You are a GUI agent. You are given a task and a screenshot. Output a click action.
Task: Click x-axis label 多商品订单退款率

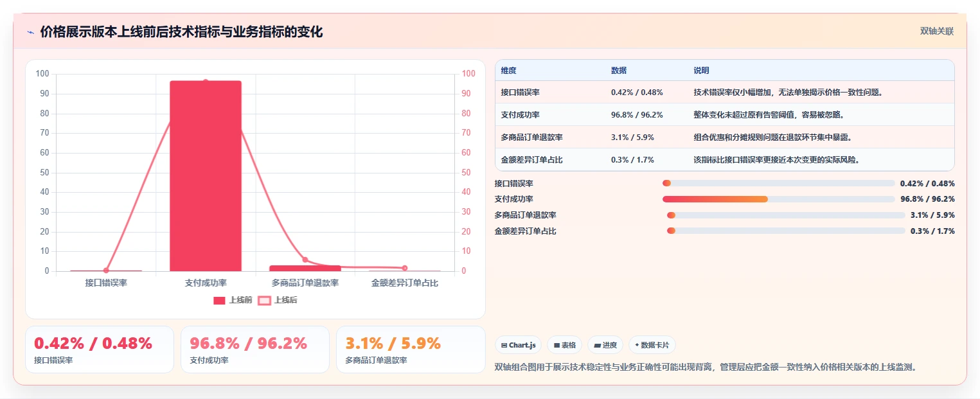point(305,283)
